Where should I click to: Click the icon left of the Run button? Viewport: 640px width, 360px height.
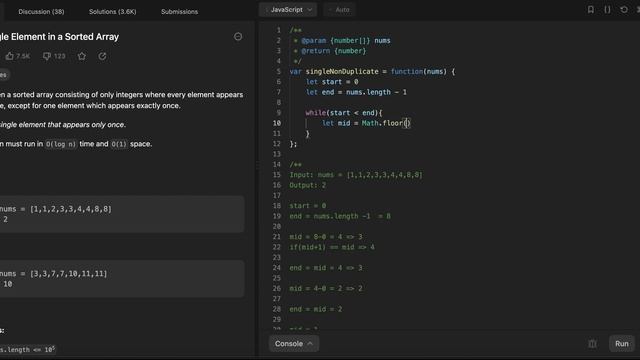[592, 344]
